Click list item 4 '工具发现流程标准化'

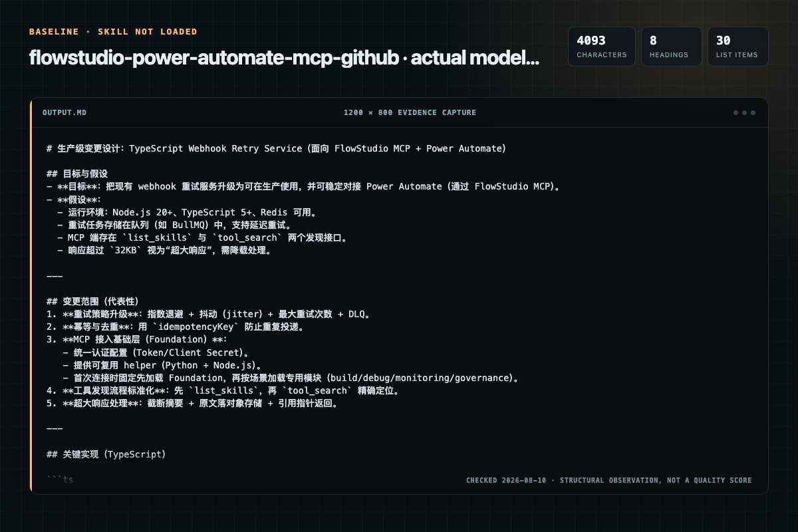click(x=223, y=390)
